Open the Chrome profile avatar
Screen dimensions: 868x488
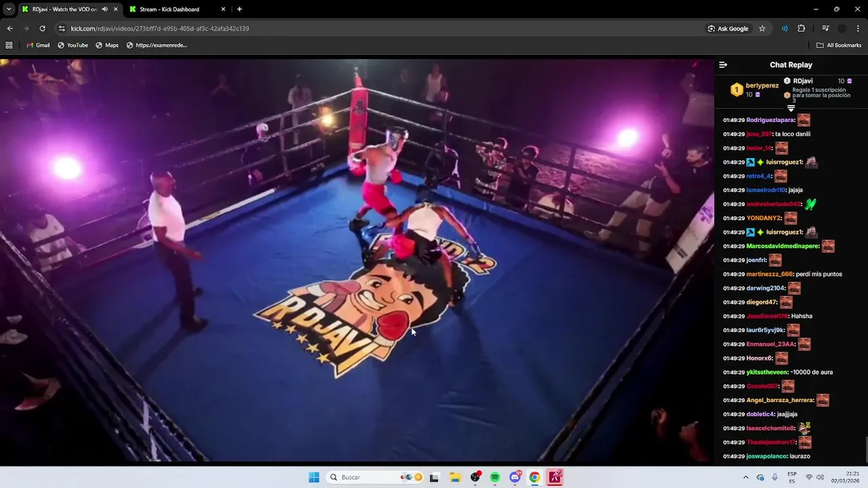[x=842, y=28]
